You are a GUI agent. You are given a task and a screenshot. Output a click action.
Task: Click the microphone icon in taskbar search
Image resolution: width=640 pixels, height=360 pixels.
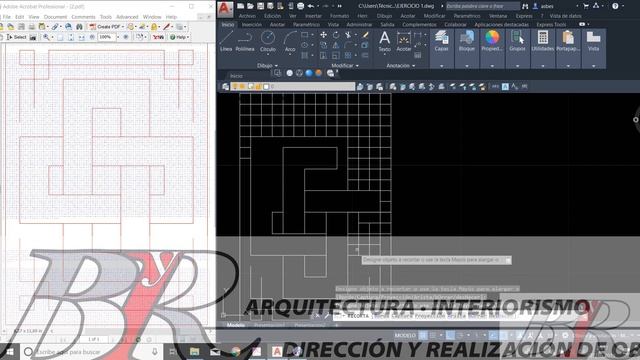point(155,351)
